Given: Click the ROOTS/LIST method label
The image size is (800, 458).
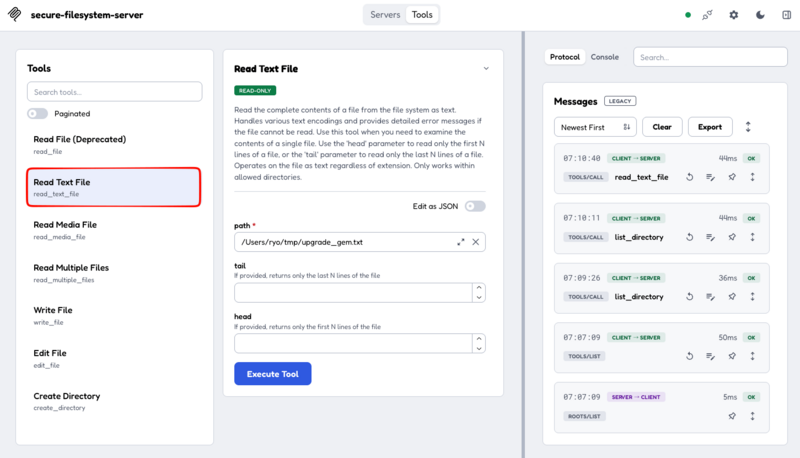Looking at the screenshot, I should (x=584, y=416).
